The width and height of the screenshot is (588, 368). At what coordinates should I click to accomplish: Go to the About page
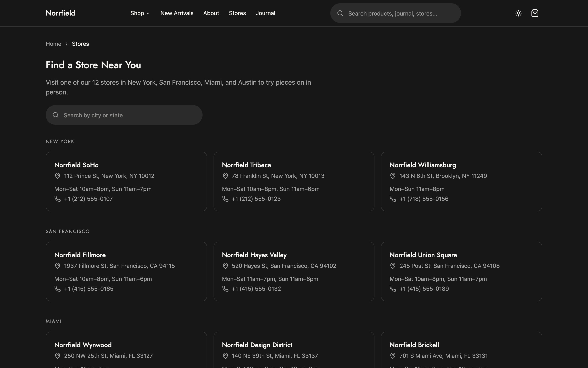pyautogui.click(x=211, y=13)
